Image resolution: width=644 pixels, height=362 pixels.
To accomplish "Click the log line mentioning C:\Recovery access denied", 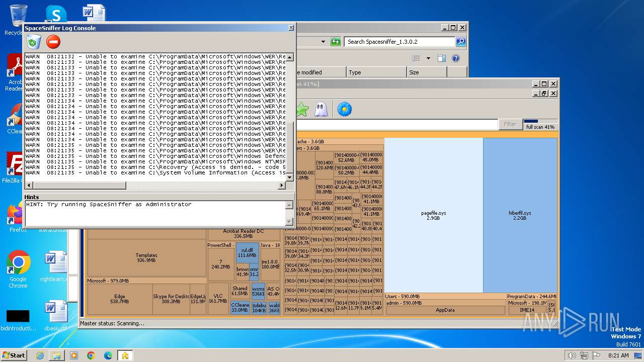I will pyautogui.click(x=155, y=167).
